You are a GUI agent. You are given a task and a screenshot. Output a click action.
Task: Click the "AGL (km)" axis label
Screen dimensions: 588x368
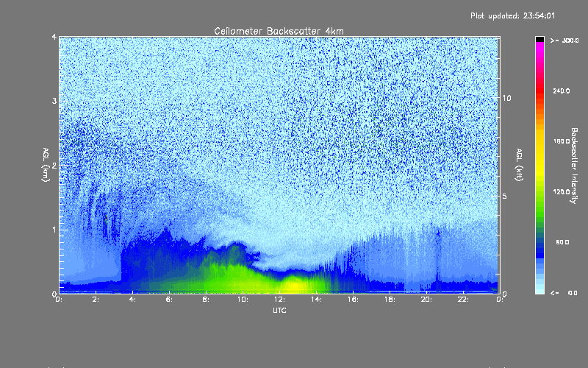[x=46, y=165]
